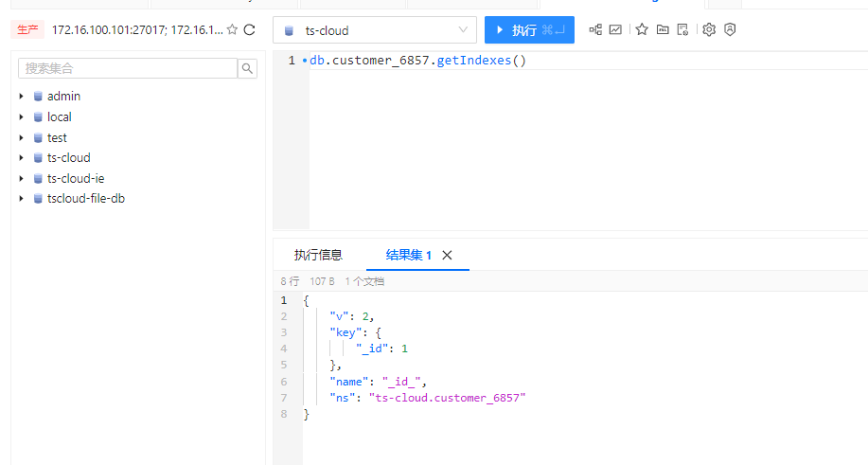Focus the 搜索集合 search field
868x465 pixels.
pyautogui.click(x=128, y=68)
